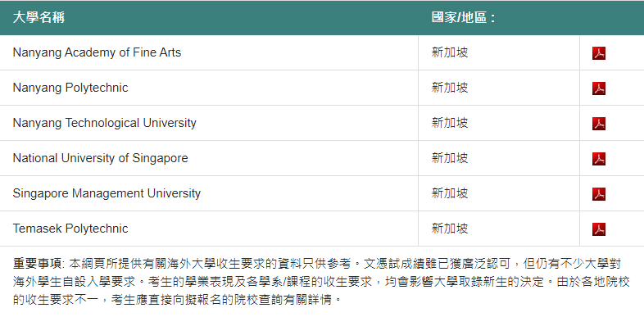Open the PDF for Nanyang Academy of Fine Arts
Viewport: 644px width, 317px height.
tap(599, 53)
